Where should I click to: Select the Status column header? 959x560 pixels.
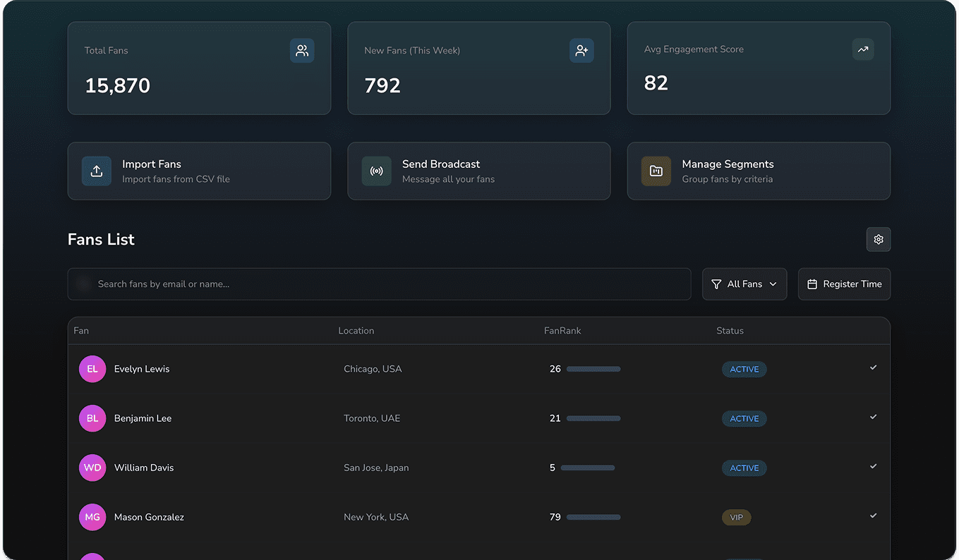[730, 330]
